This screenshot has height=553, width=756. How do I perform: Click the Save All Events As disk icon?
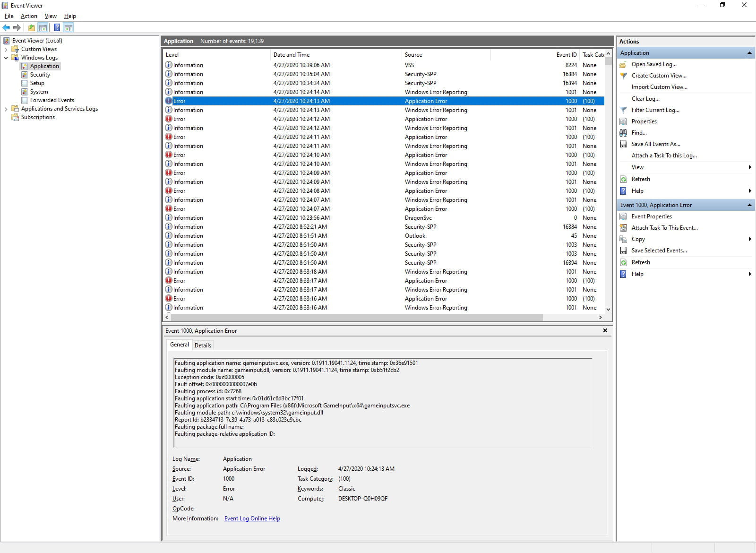(623, 144)
